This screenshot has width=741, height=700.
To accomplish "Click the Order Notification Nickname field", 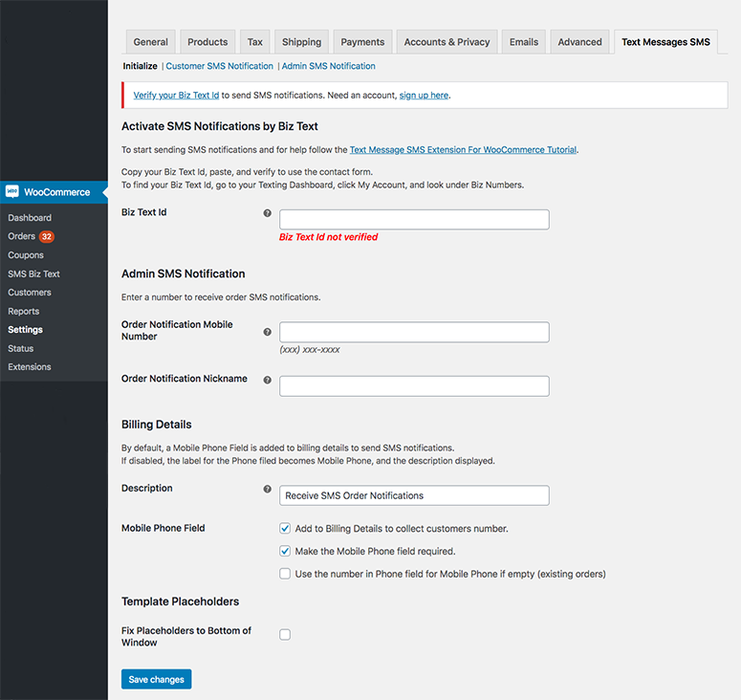I will click(414, 386).
